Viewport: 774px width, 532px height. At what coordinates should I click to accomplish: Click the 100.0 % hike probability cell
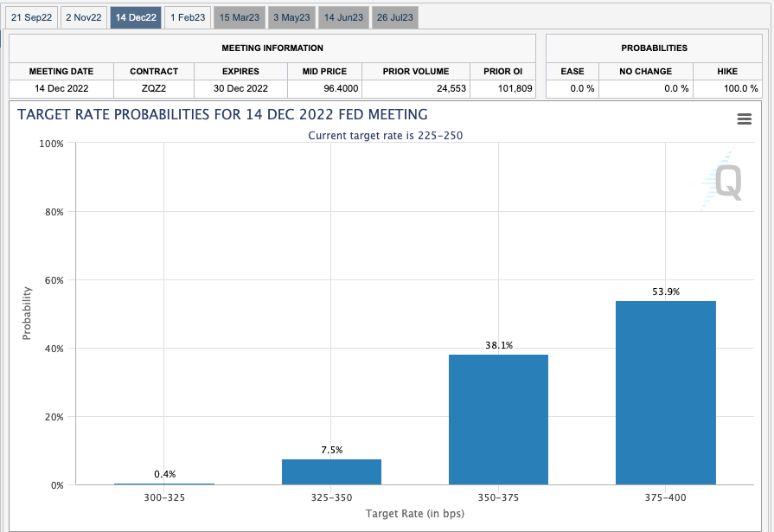point(727,88)
